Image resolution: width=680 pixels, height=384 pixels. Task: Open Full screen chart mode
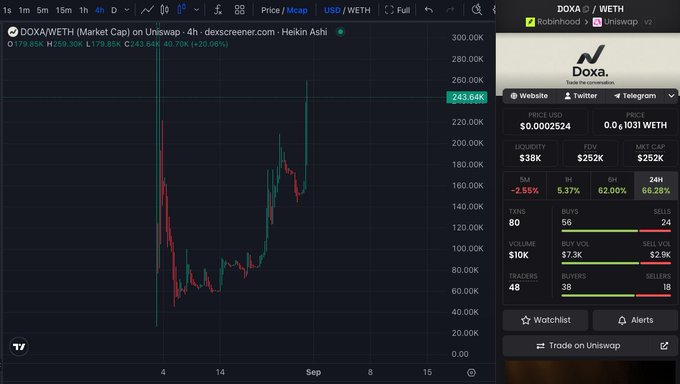coord(397,10)
